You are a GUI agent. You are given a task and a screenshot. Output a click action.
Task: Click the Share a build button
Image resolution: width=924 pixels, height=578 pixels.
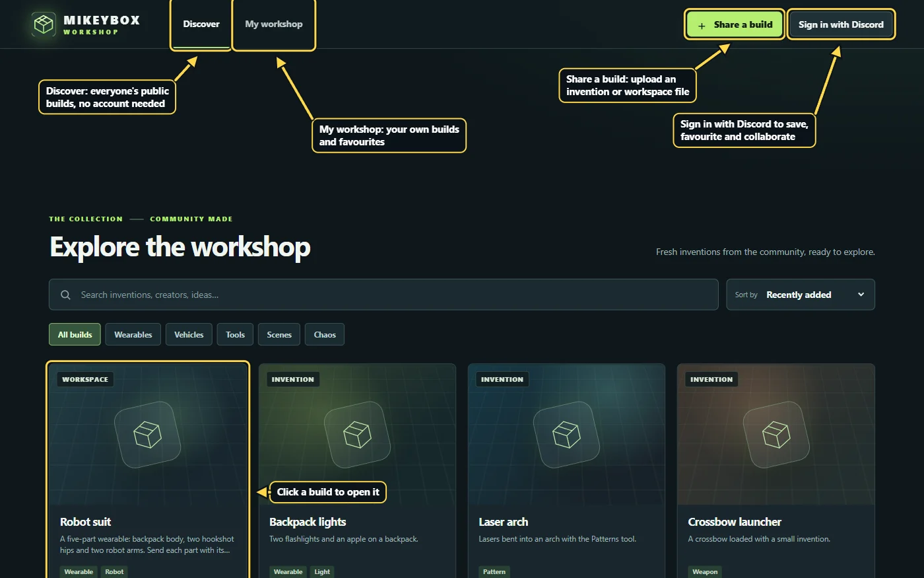[735, 24]
